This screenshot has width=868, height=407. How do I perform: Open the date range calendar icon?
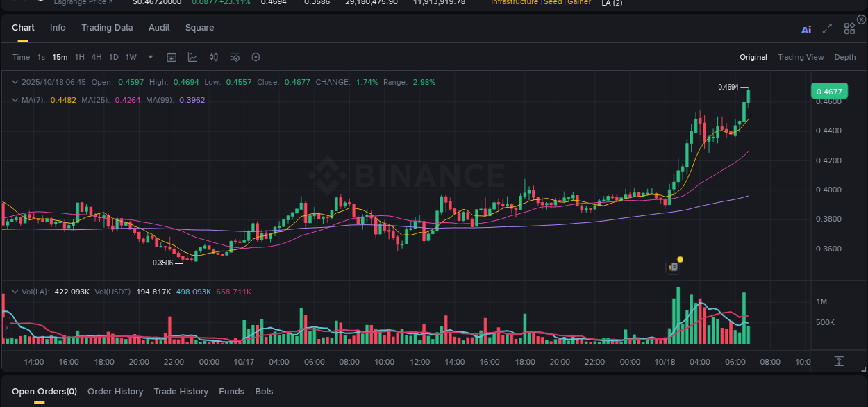click(x=172, y=57)
